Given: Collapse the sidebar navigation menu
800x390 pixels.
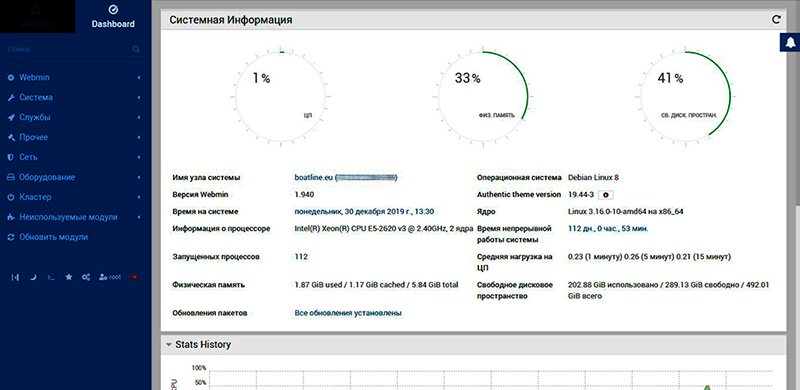Looking at the screenshot, I should pyautogui.click(x=15, y=277).
